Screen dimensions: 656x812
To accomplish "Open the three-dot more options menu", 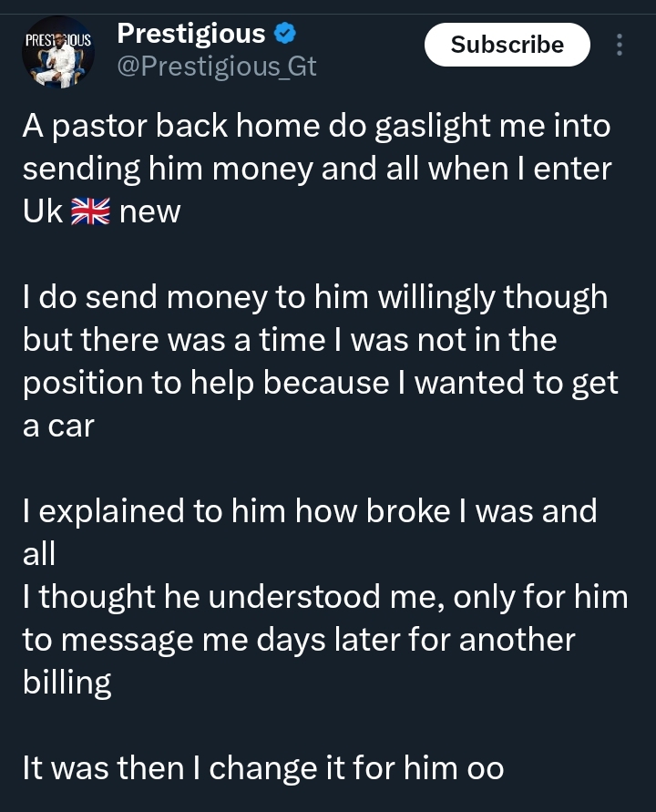I will [620, 45].
